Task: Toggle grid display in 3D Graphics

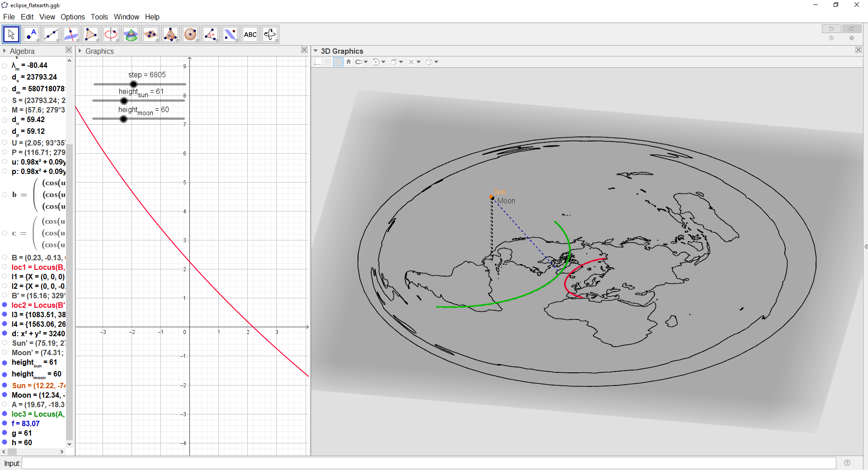Action: coord(328,62)
